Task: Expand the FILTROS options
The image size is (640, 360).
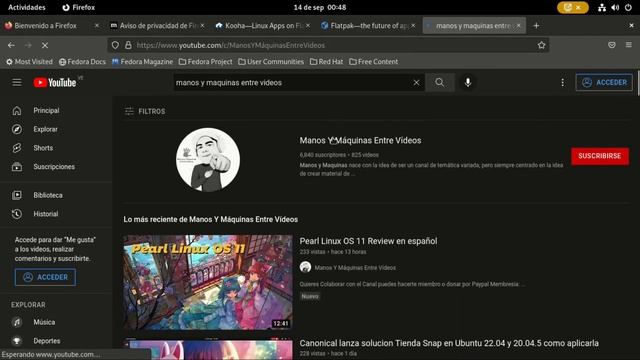Action: (x=145, y=111)
